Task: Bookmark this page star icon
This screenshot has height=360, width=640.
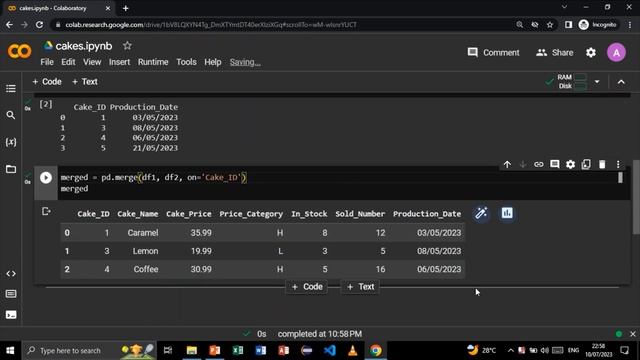Action: point(550,25)
